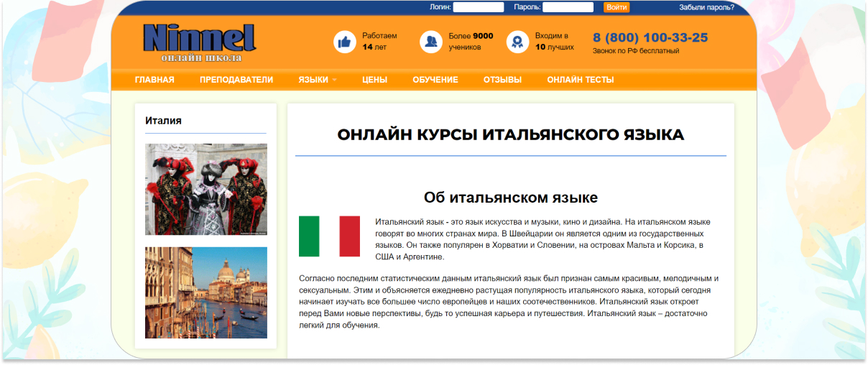Click the Nimnel online school logo
868x365 pixels.
point(199,42)
